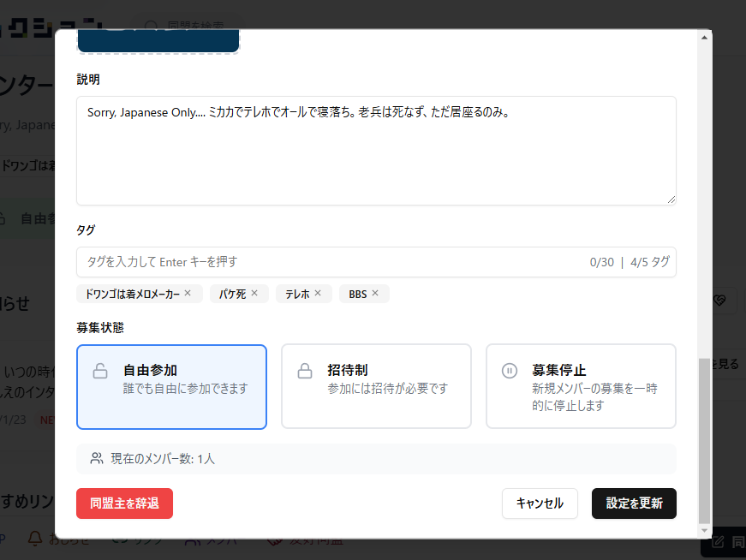This screenshot has height=560, width=746.
Task: Save changes with 設定を更新 button
Action: 634,503
